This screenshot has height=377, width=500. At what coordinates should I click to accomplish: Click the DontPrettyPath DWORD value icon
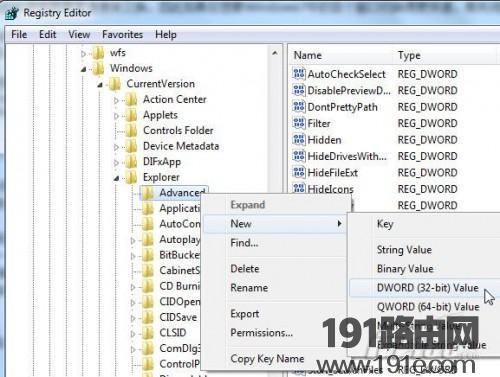point(299,107)
